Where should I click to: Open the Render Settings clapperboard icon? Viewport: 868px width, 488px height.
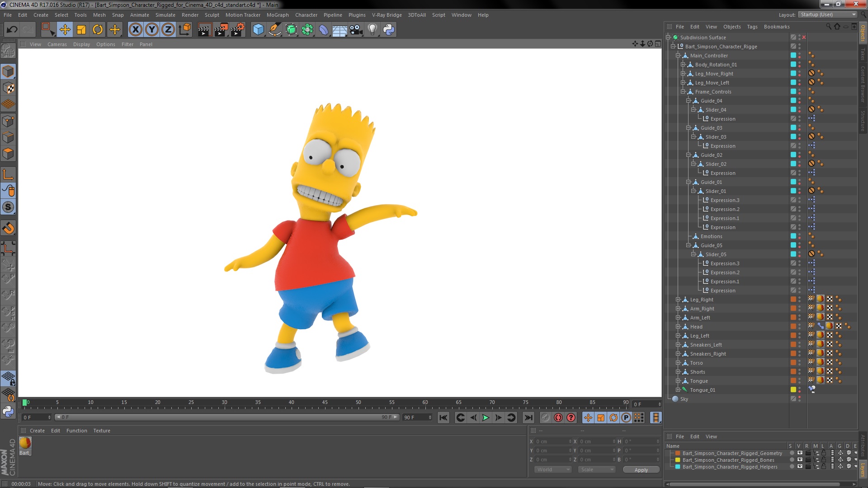[x=237, y=30]
